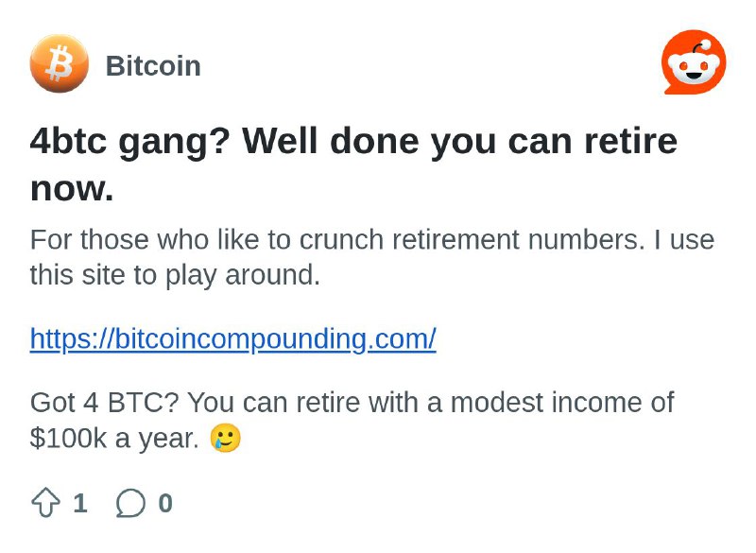Click the upvote count showing 1
Screen dimensions: 756x553
tap(80, 503)
